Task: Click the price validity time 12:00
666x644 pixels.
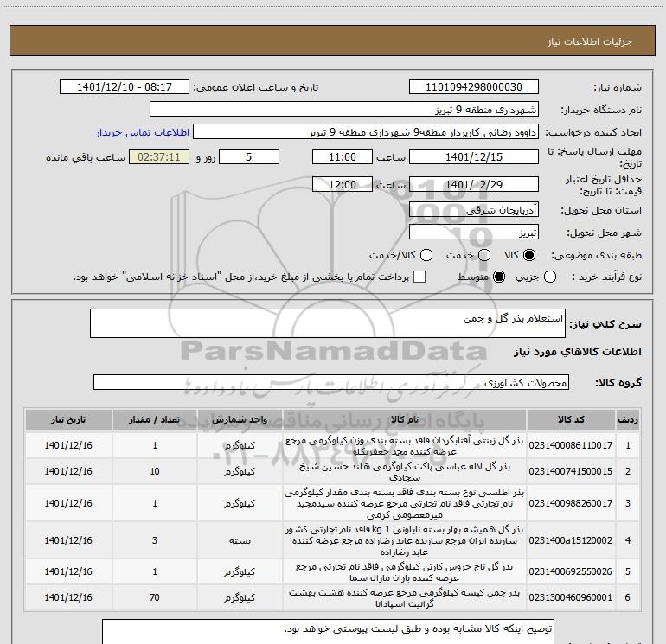Action: tap(343, 185)
